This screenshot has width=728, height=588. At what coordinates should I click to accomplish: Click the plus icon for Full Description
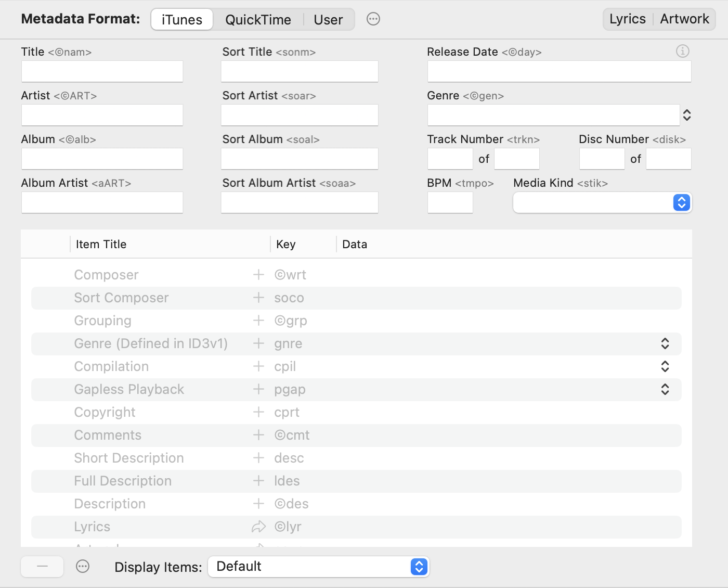pyautogui.click(x=258, y=481)
